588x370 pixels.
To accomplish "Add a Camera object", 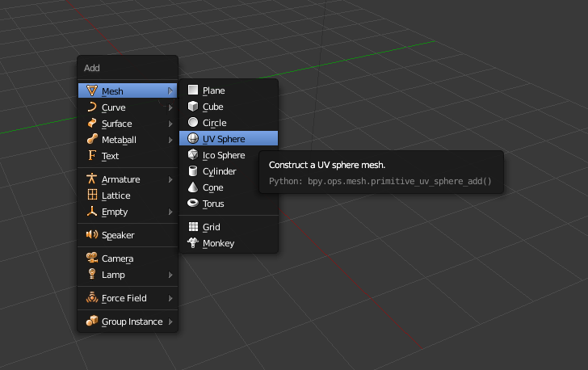I will click(128, 259).
